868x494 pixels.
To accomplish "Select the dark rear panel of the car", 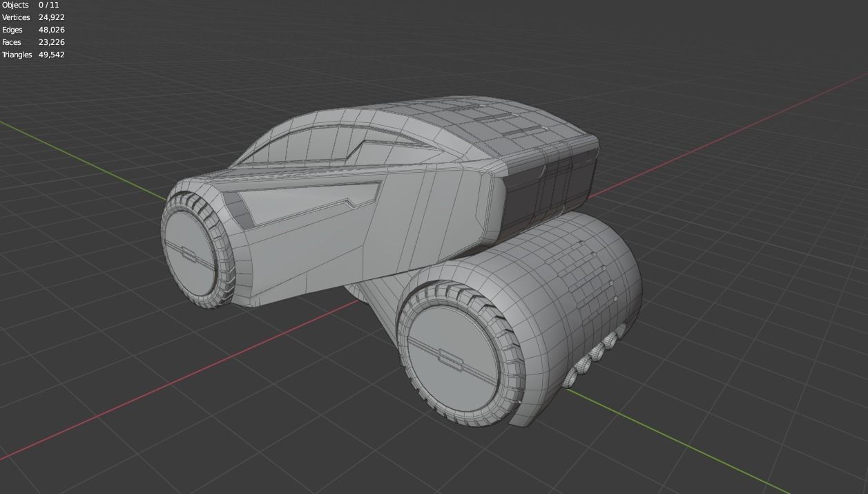I will coord(549,190).
